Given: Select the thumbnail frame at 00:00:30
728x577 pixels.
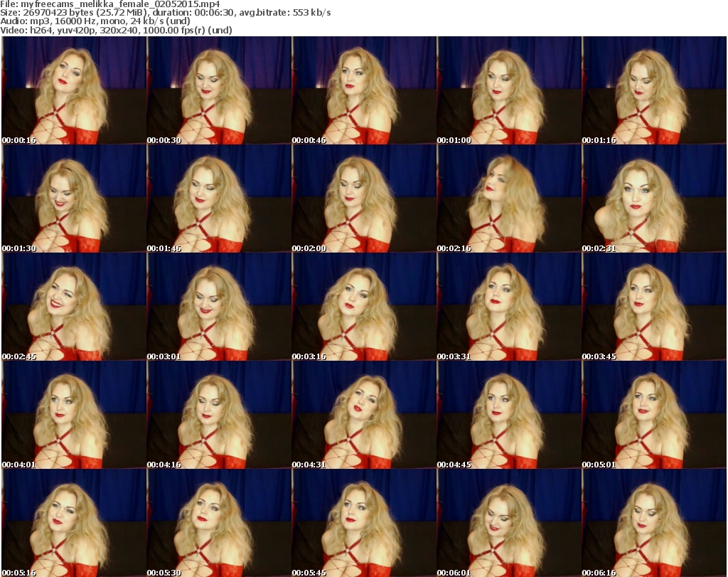Looking at the screenshot, I should point(219,90).
